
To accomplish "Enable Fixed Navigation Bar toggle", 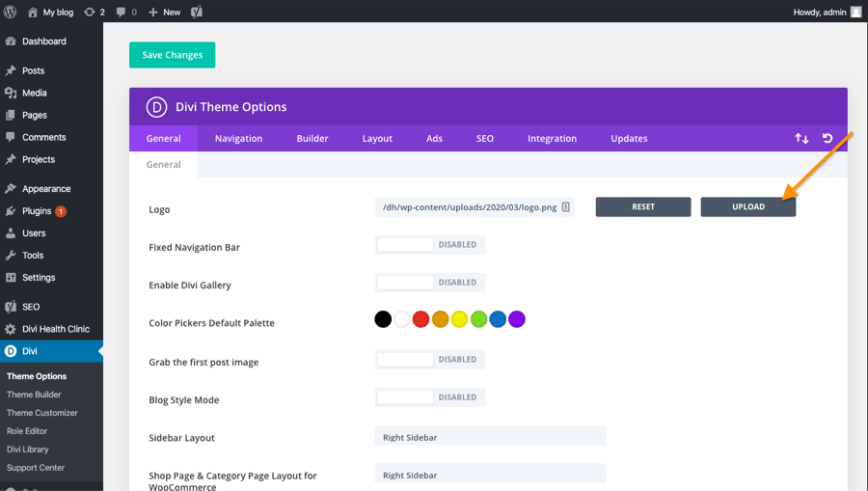I will click(x=429, y=245).
